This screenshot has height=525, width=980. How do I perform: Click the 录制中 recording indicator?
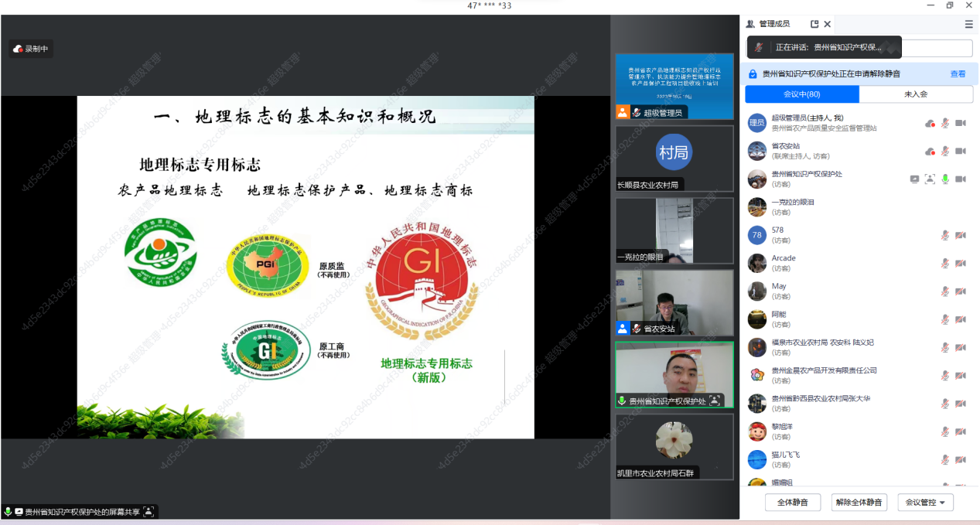[31, 49]
